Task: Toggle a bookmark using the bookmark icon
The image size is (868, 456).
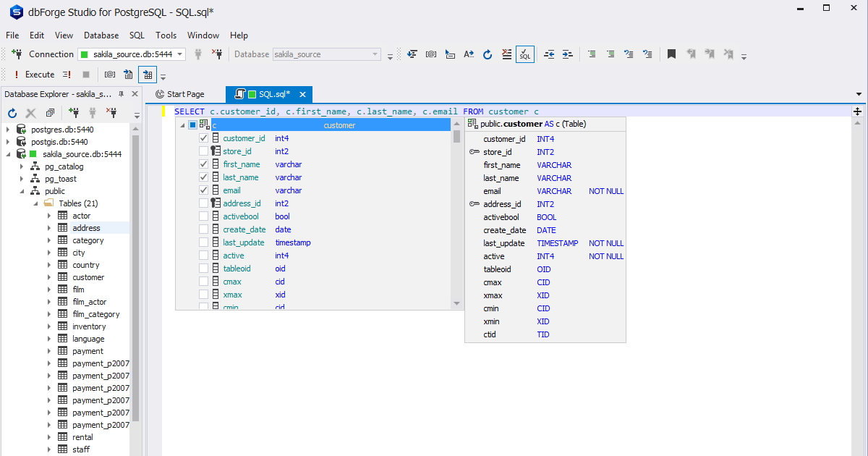Action: 671,54
